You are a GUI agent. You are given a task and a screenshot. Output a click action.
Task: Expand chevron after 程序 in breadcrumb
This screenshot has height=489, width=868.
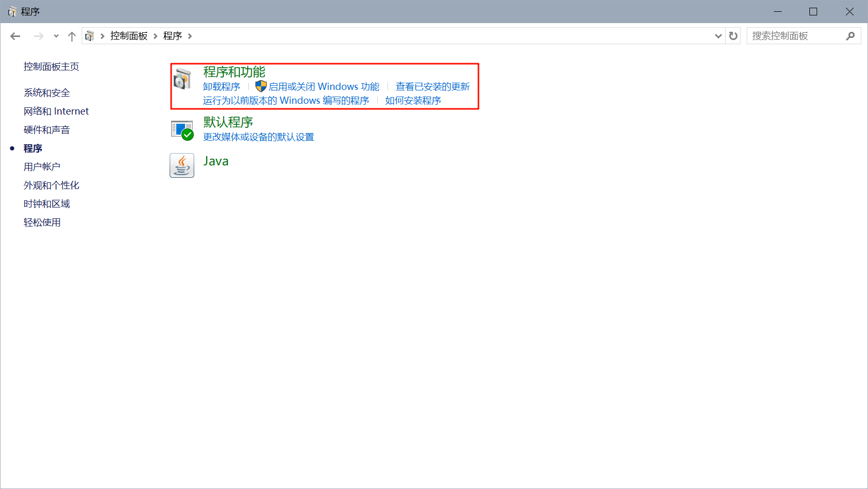(190, 36)
